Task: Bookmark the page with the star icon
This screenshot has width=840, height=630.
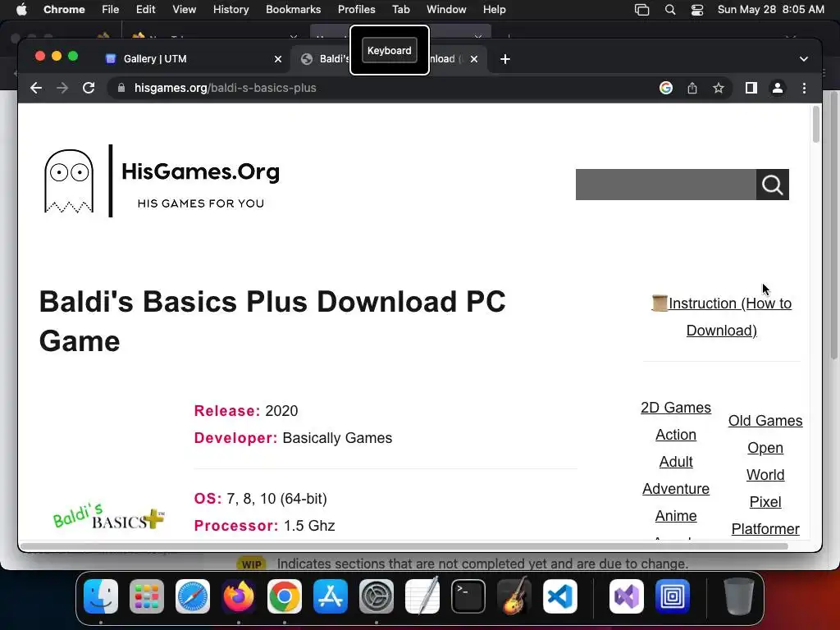Action: (x=719, y=88)
